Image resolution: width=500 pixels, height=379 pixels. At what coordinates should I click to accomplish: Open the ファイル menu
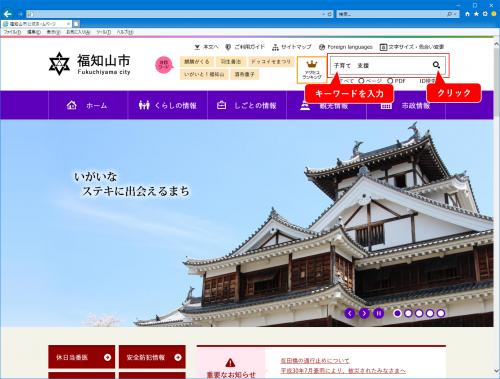[x=12, y=32]
